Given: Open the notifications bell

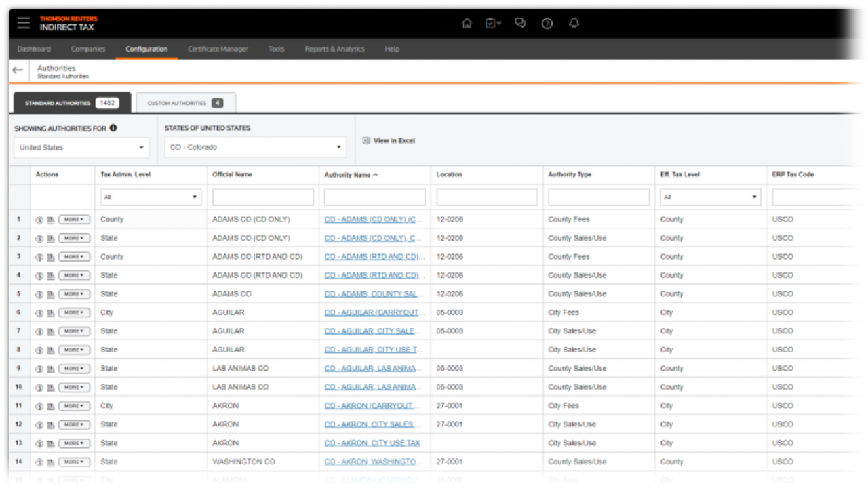Looking at the screenshot, I should pyautogui.click(x=574, y=23).
